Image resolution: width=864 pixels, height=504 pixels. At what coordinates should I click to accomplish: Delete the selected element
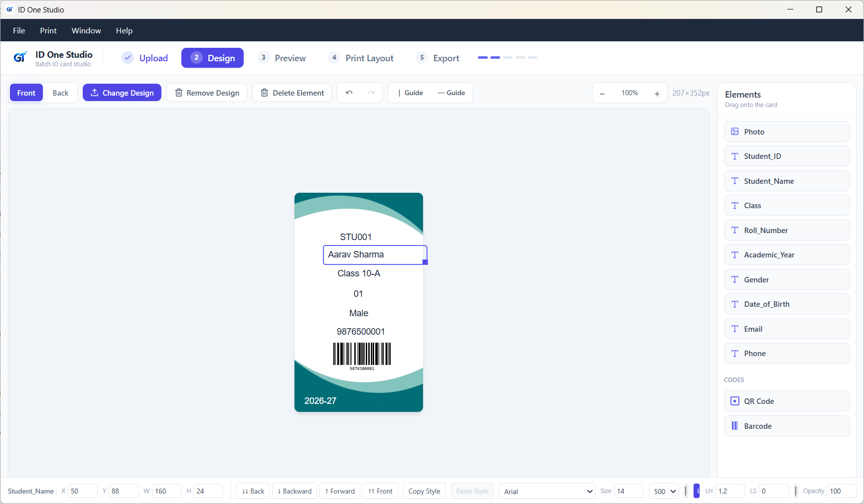(x=292, y=93)
